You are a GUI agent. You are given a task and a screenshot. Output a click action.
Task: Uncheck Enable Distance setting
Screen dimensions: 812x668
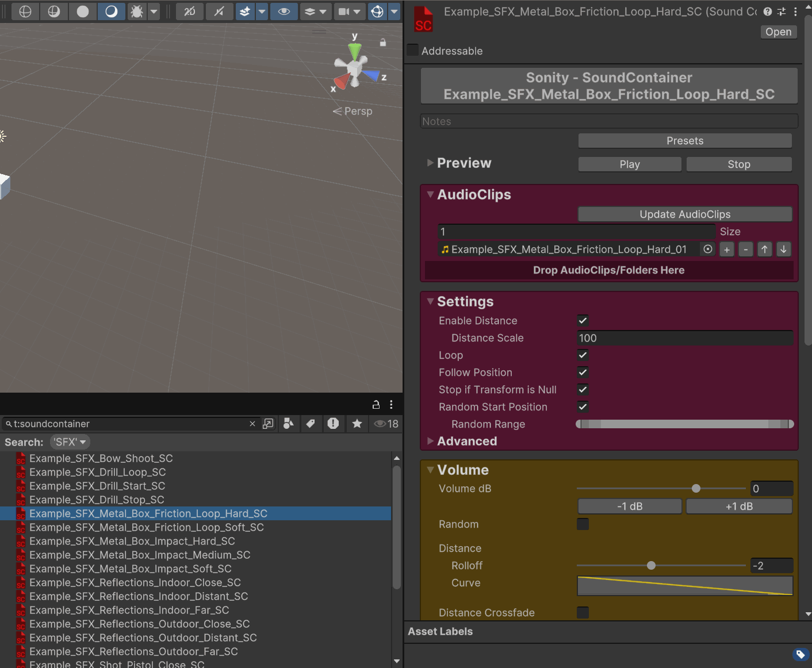(583, 321)
